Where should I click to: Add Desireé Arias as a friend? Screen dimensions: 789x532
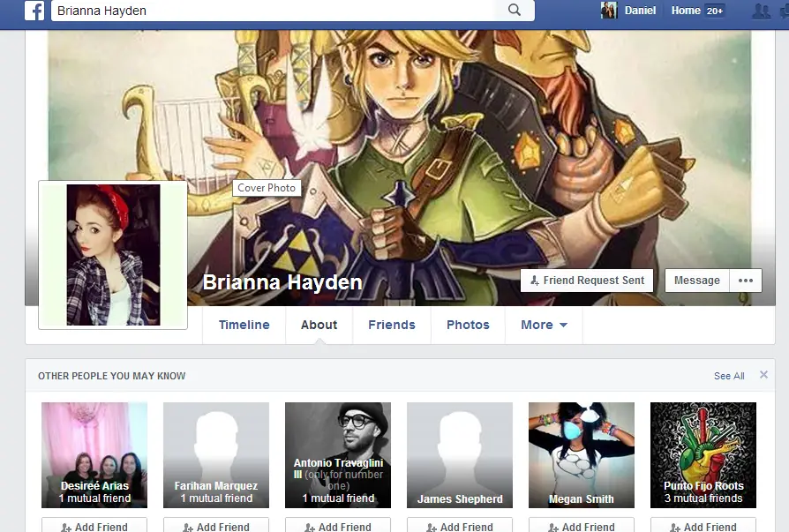click(x=94, y=526)
